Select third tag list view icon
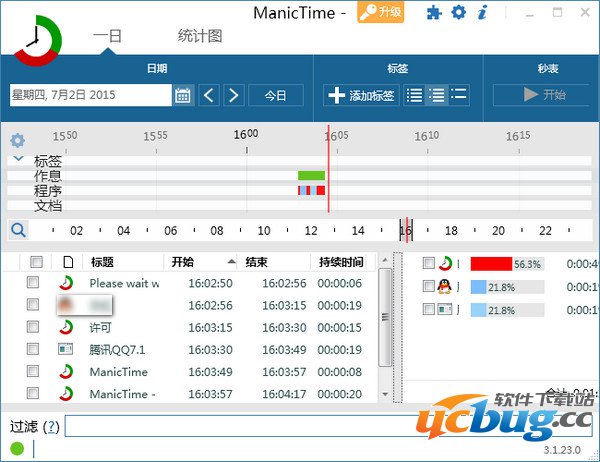 point(458,95)
